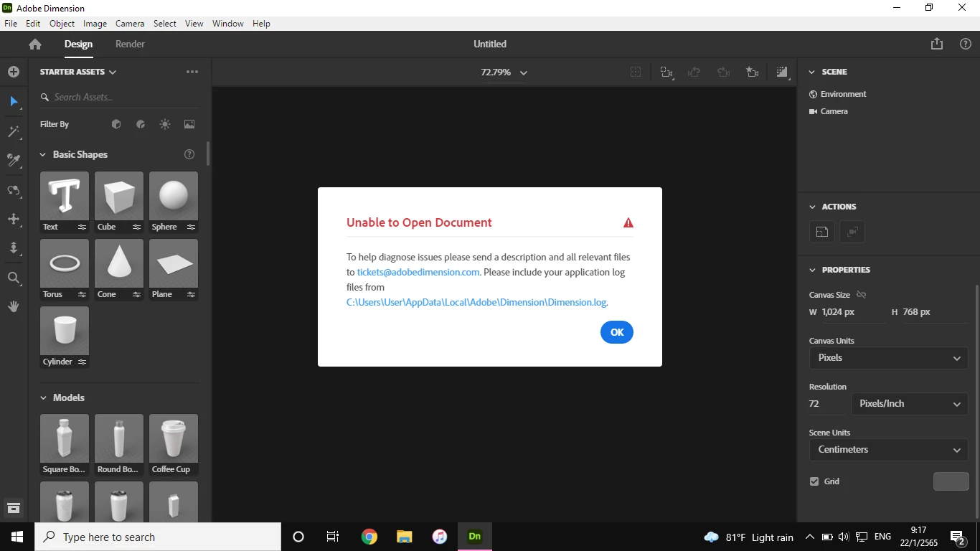Collapse the Basic Shapes section
Viewport: 980px width, 551px height.
[x=43, y=154]
